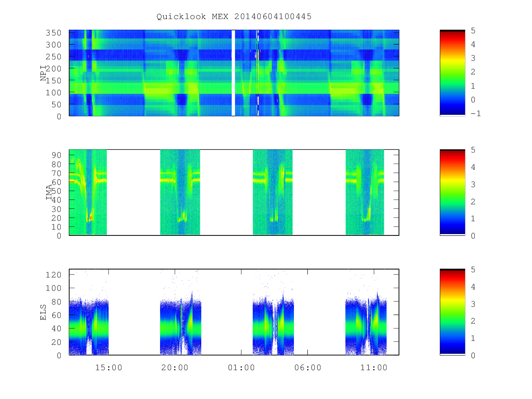Select the ELS y-axis label
532x399 pixels.
43,312
